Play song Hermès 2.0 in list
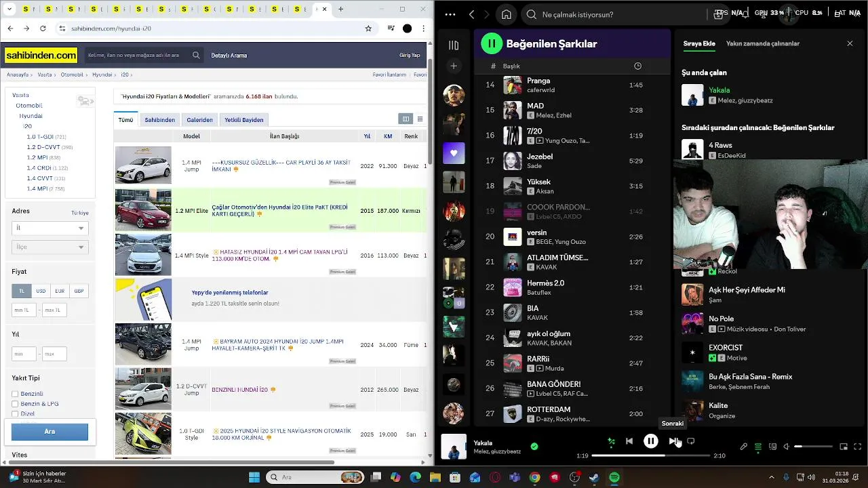 573,287
